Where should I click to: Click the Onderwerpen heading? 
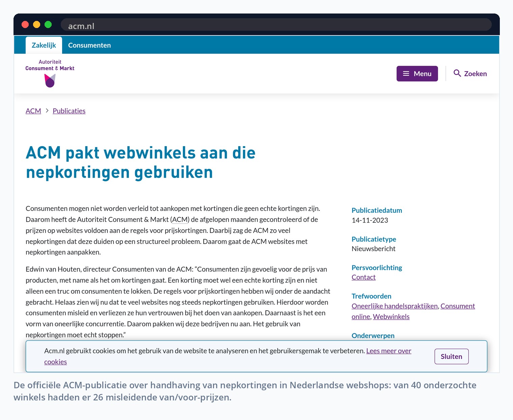pyautogui.click(x=373, y=336)
